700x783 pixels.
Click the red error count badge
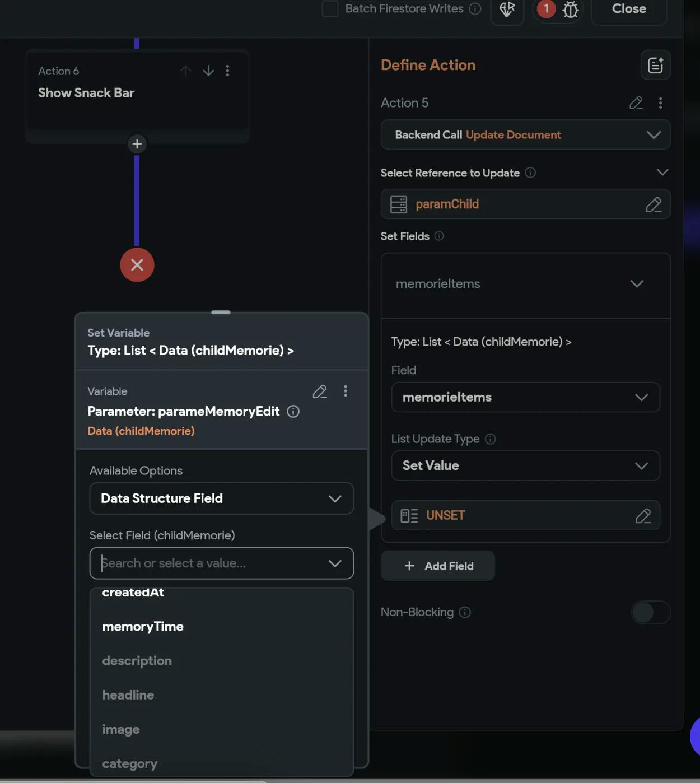pos(546,8)
